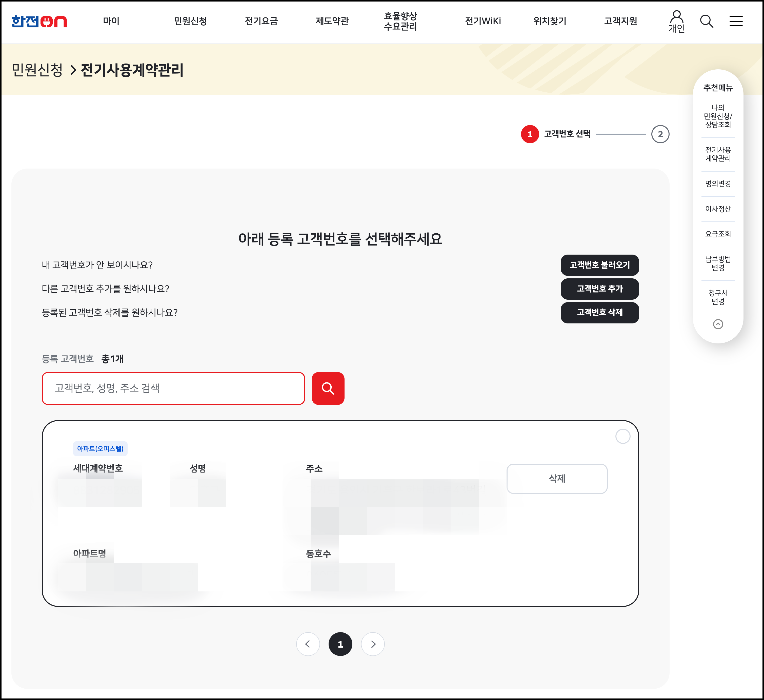The width and height of the screenshot is (764, 700).
Task: Open the hamburger menu icon
Action: 736,21
